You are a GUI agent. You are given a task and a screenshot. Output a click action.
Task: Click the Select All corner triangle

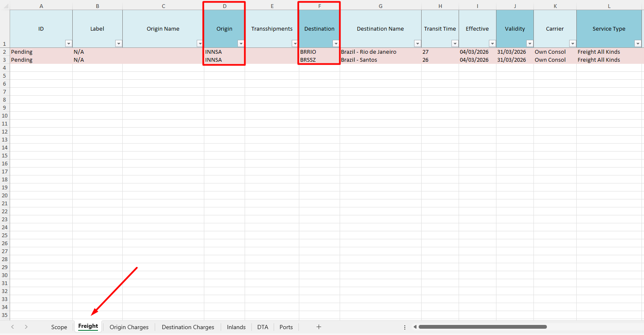point(5,6)
